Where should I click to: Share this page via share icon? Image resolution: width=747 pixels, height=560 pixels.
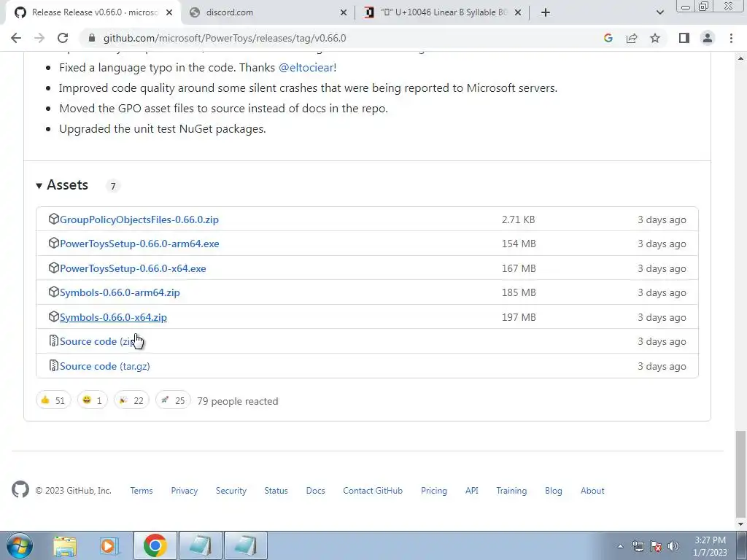click(632, 38)
